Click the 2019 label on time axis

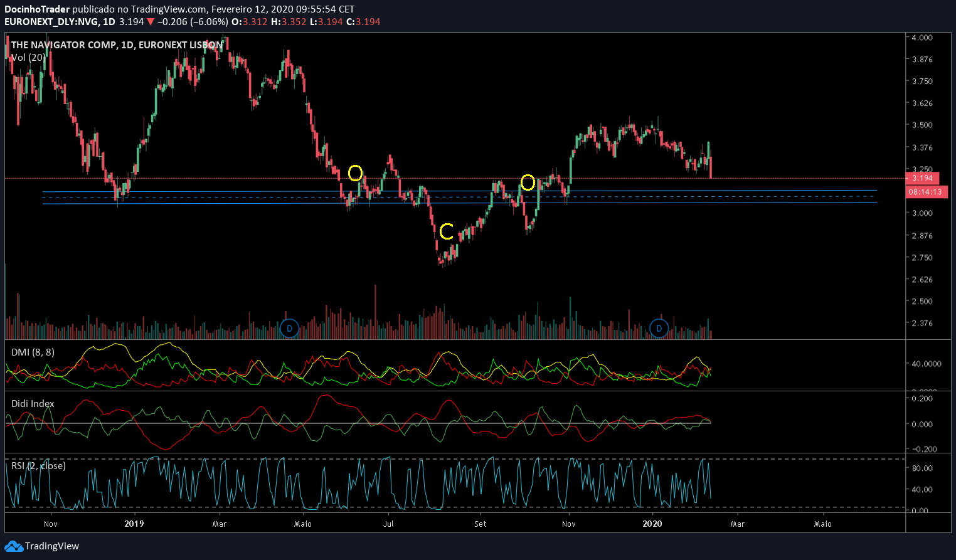[x=134, y=524]
